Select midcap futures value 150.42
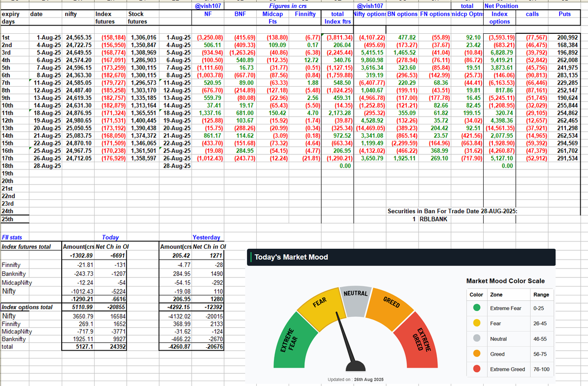588x386 pixels. 279,113
